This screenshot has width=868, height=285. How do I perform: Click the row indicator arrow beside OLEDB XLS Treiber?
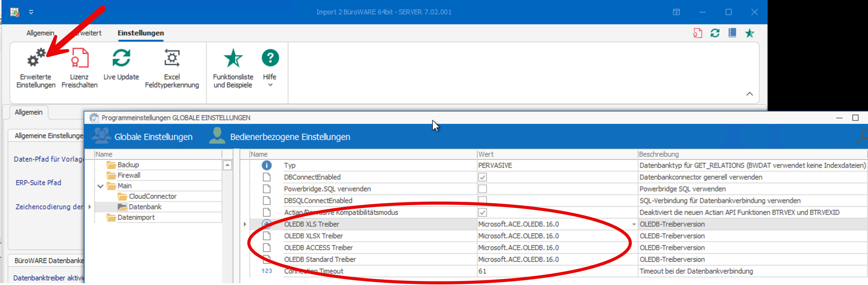245,224
